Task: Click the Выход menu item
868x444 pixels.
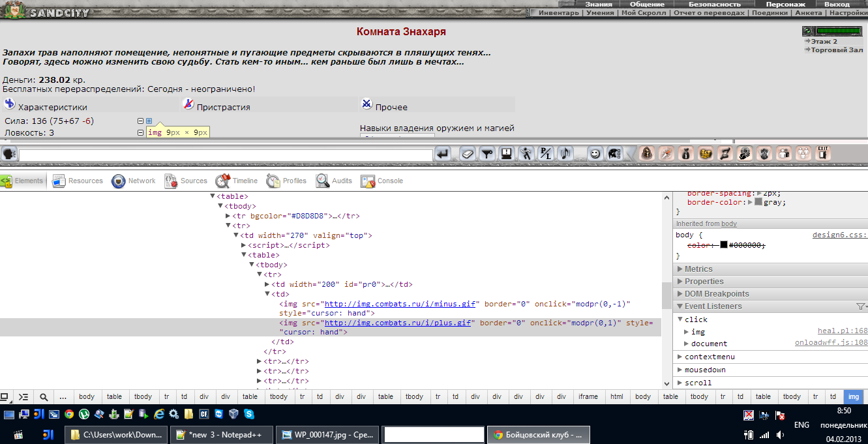Action: pyautogui.click(x=837, y=4)
